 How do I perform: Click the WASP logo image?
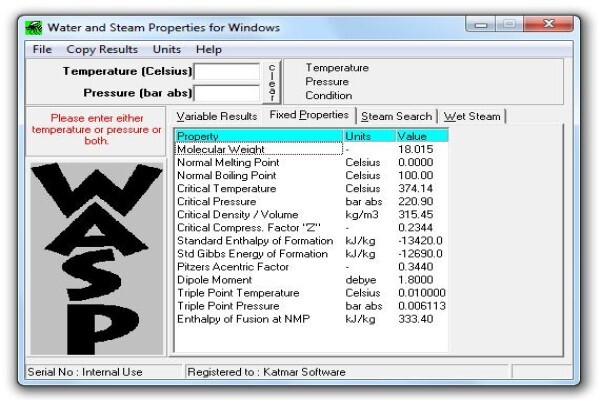pyautogui.click(x=96, y=259)
